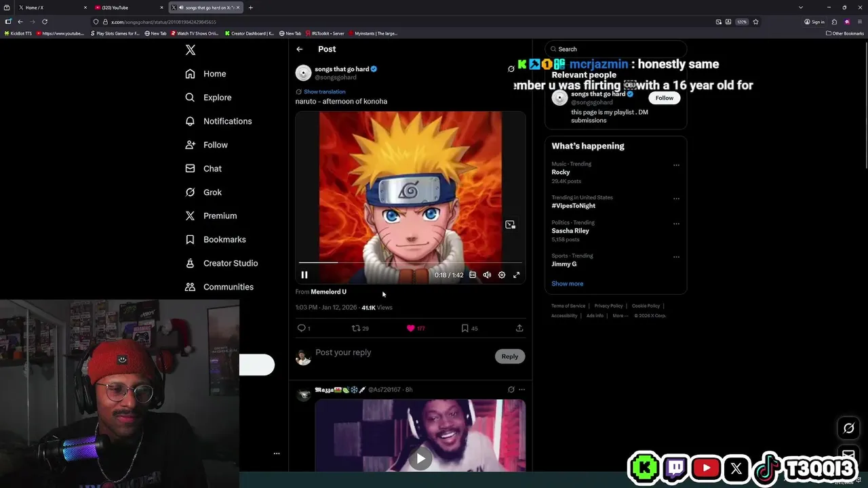
Task: Open the Sascha Riley trending topic
Action: click(570, 230)
